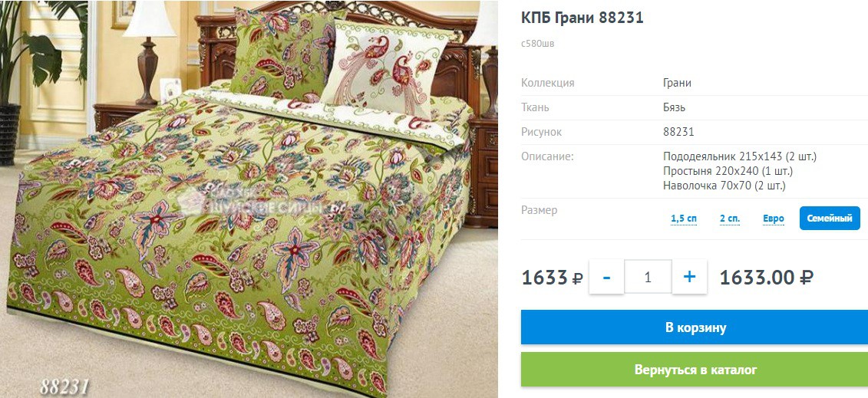This screenshot has height=398, width=868.
Task: Focus the quantity input field
Action: click(648, 276)
